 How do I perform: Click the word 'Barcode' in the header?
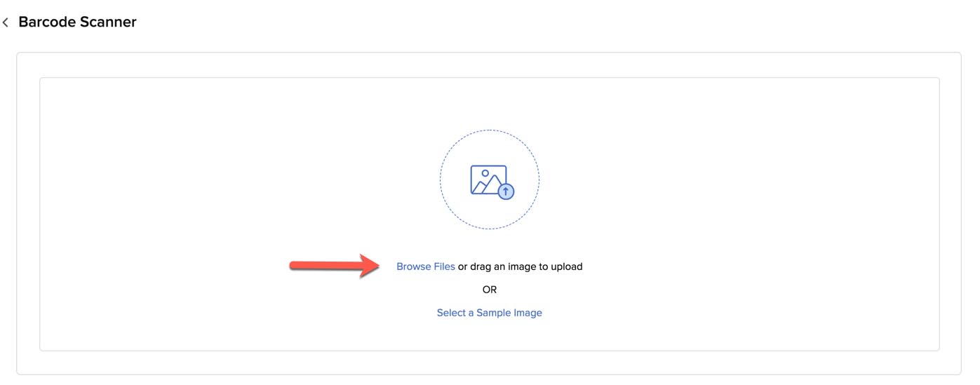click(45, 22)
